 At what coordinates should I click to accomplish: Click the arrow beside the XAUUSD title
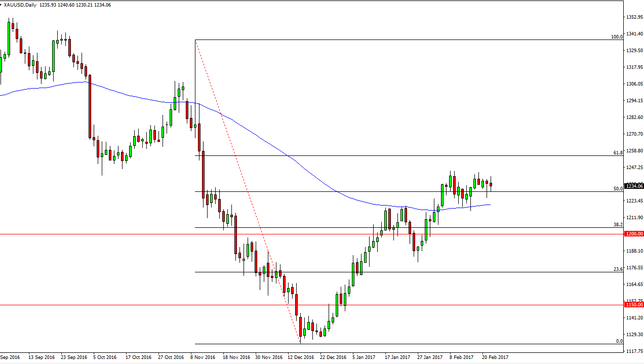coord(2,5)
